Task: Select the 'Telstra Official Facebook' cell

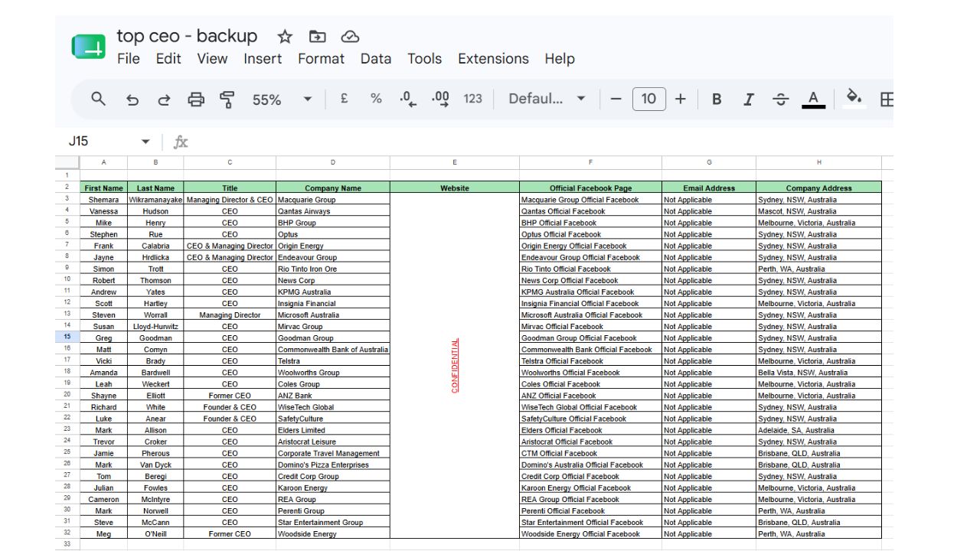Action: tap(590, 361)
